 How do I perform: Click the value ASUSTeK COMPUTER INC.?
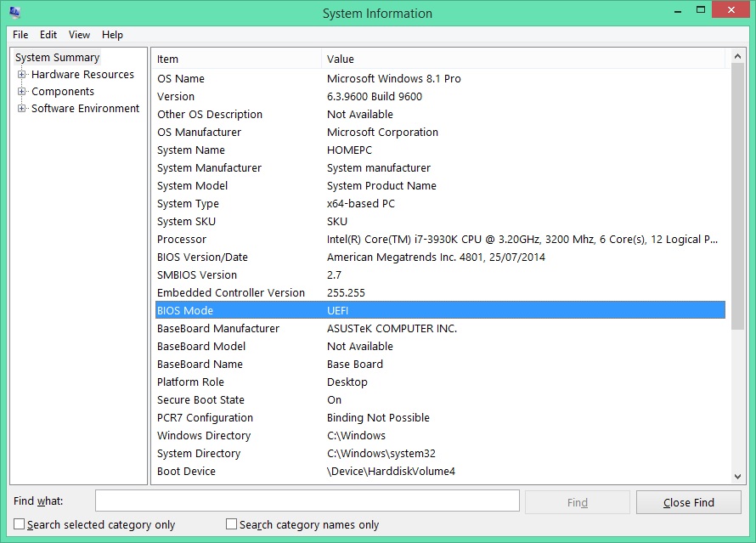(392, 328)
